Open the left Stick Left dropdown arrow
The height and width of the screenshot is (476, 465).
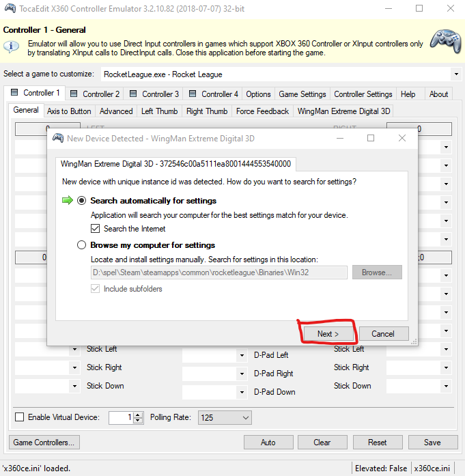click(74, 349)
